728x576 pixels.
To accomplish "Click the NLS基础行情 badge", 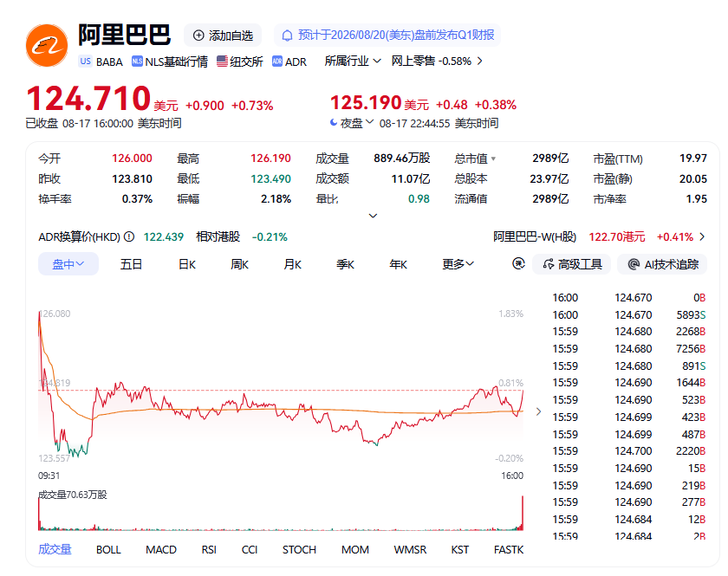I will (170, 61).
